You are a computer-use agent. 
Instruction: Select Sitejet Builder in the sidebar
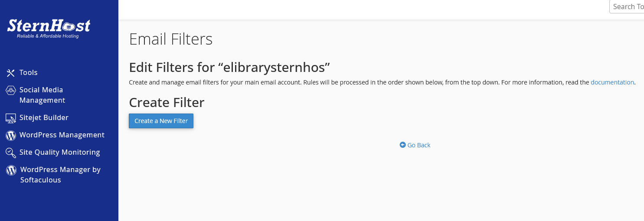tap(44, 118)
